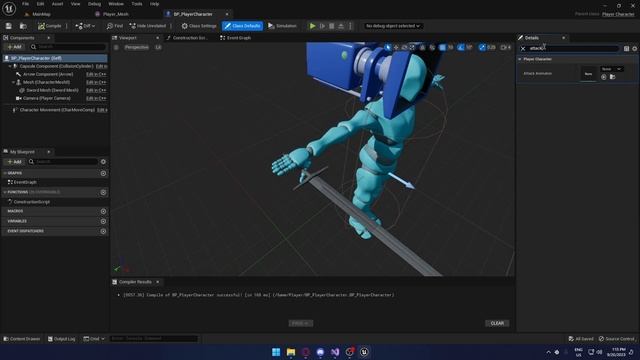Clear the Details search with X icon

[523, 49]
